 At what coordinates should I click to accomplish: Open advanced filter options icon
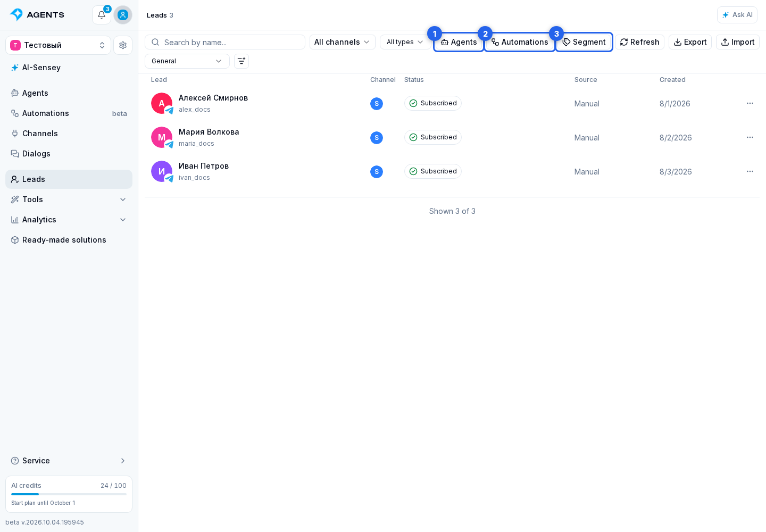point(242,61)
